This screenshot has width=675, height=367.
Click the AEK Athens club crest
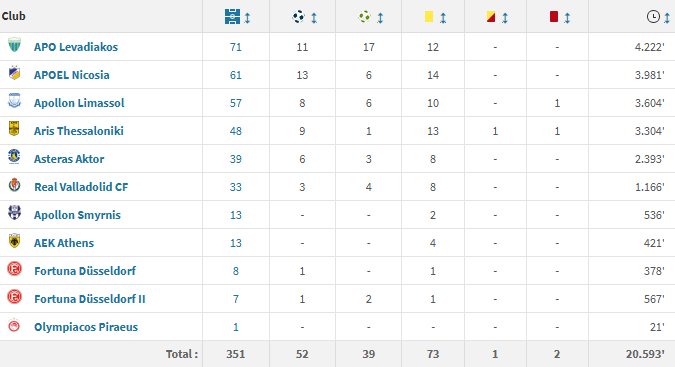click(14, 241)
